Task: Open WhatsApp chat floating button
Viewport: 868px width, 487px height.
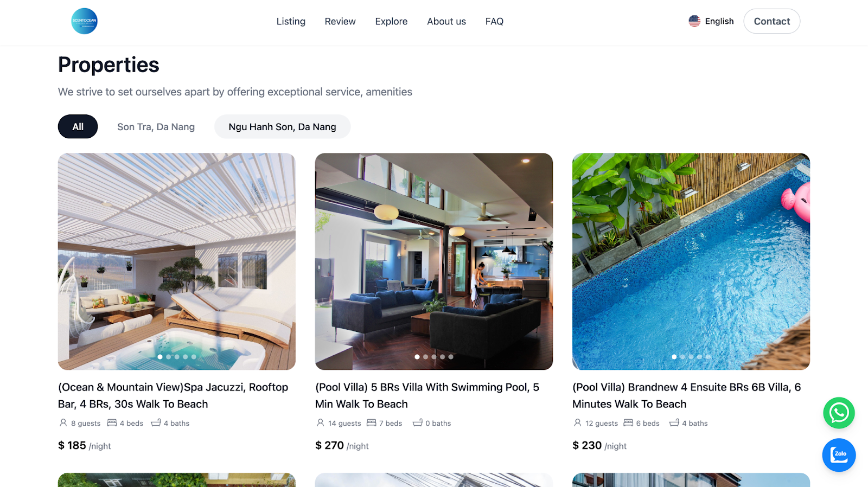Action: [x=839, y=413]
